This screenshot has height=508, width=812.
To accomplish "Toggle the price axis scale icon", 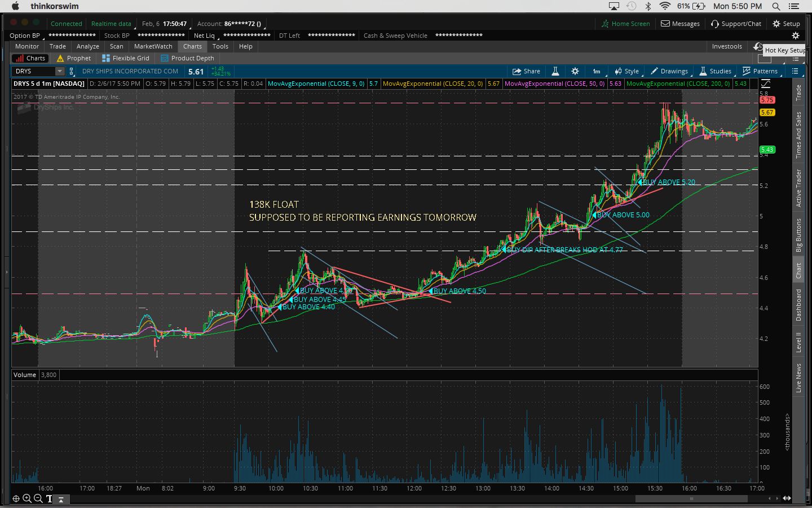I will (x=765, y=84).
